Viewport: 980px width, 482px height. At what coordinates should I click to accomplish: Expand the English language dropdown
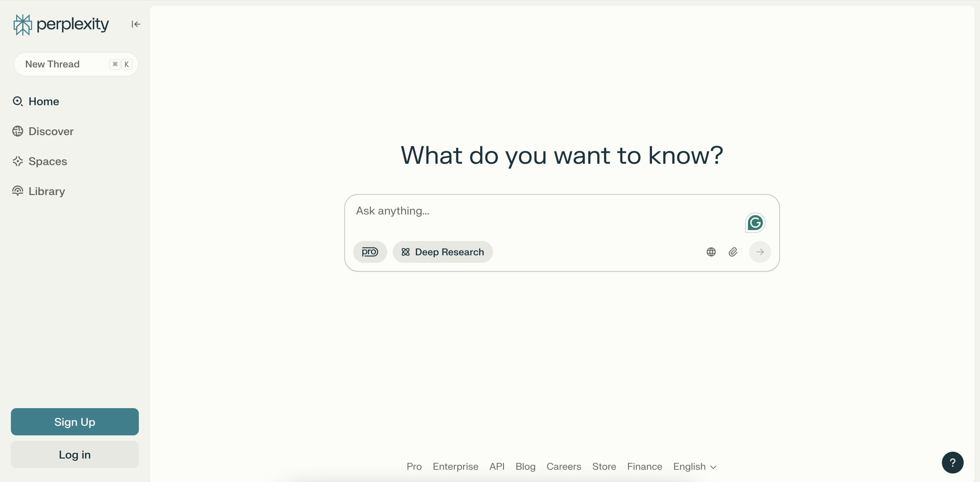(694, 466)
